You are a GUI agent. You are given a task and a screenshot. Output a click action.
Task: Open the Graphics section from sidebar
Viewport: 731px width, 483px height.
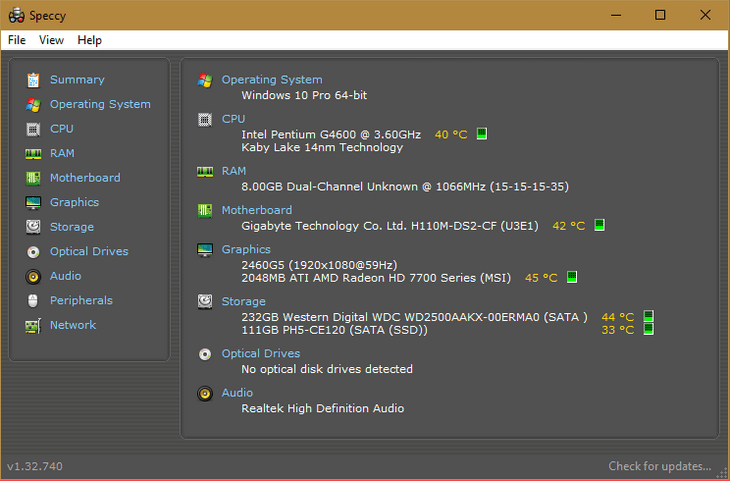tap(74, 202)
